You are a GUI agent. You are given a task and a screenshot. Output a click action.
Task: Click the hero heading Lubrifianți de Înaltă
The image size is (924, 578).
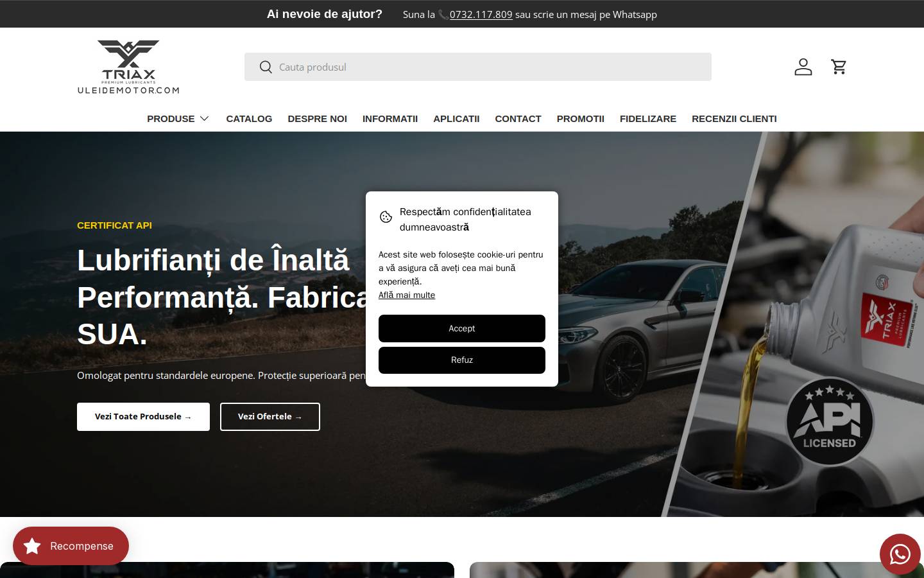(213, 260)
